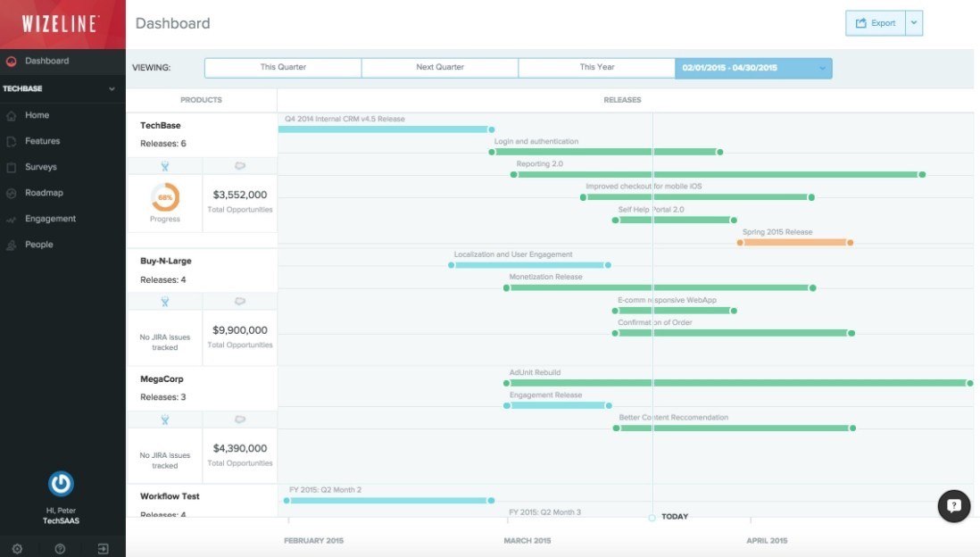Select the Login and authentication release bar
The height and width of the screenshot is (557, 980).
coord(606,152)
